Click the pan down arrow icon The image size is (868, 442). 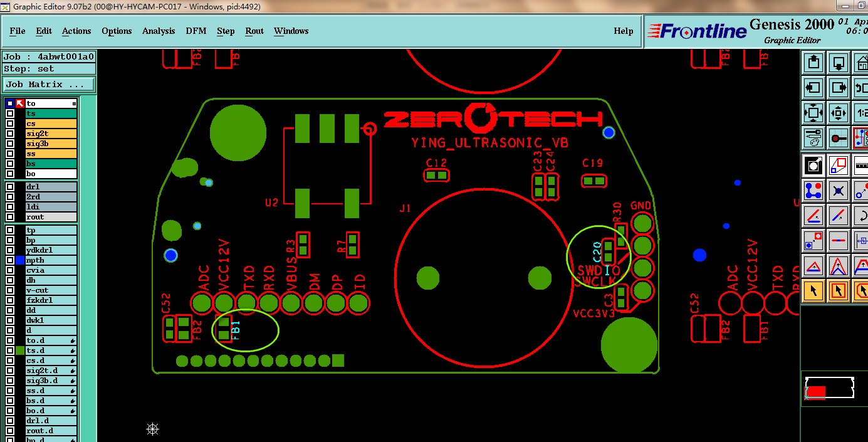[x=839, y=63]
